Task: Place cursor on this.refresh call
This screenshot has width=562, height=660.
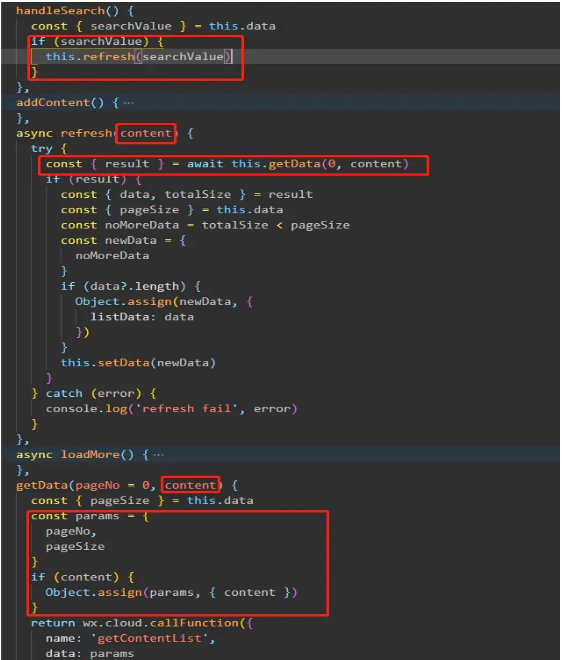Action: coord(90,56)
